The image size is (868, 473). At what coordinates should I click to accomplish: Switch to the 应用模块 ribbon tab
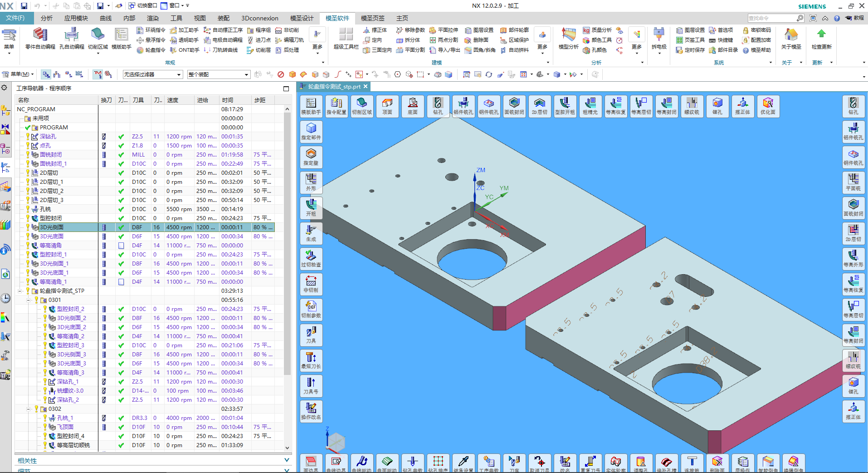pos(76,18)
